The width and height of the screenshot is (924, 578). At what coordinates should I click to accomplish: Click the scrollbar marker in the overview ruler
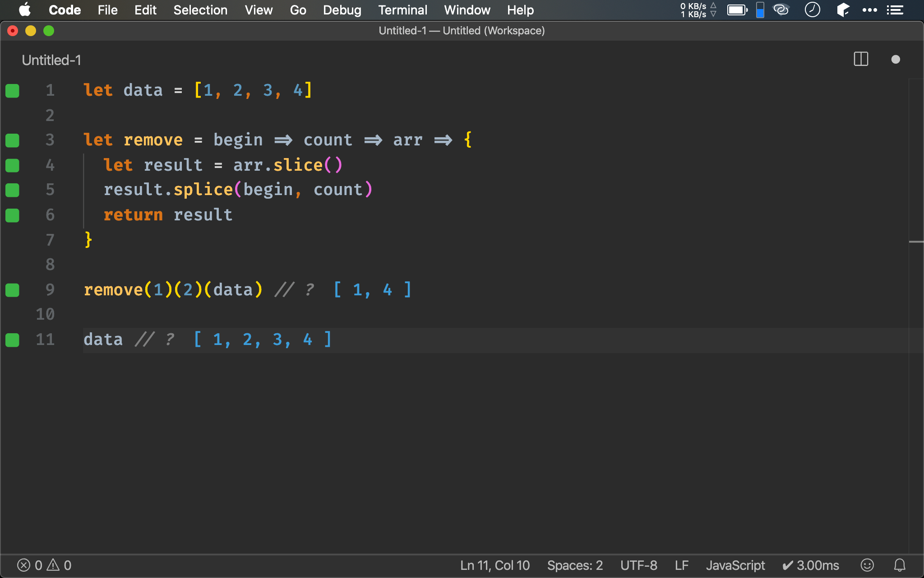pyautogui.click(x=916, y=242)
